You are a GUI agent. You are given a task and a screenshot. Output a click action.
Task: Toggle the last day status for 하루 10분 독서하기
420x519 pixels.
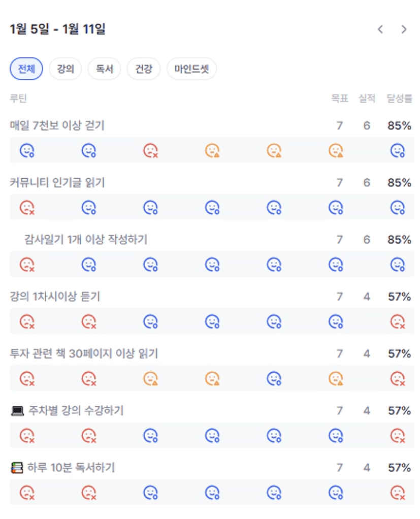click(x=397, y=492)
